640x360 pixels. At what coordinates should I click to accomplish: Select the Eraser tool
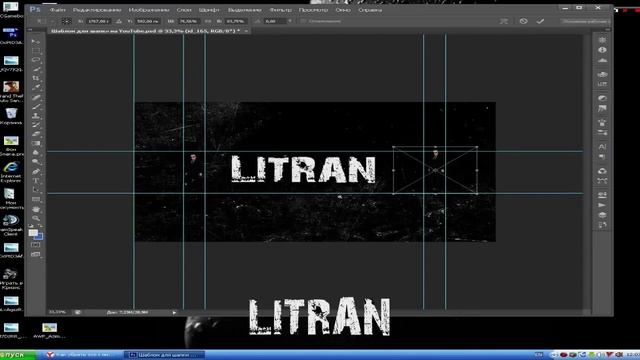click(36, 134)
